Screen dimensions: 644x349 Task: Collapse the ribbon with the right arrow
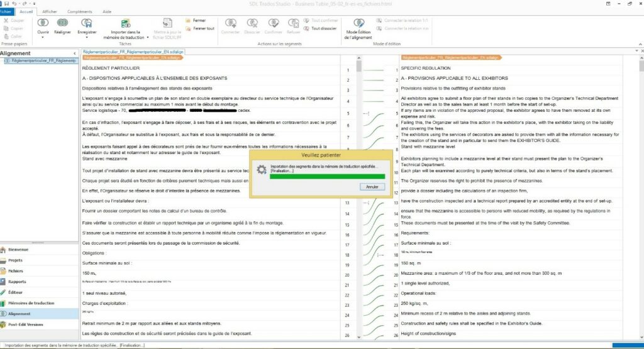pos(640,44)
